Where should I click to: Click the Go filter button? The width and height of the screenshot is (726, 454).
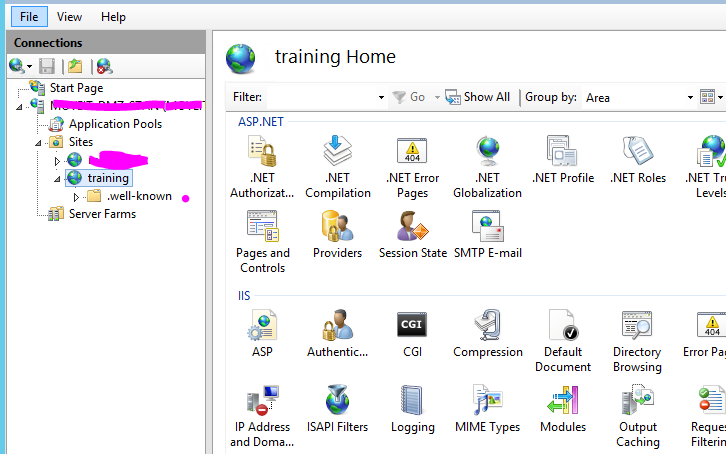coord(409,97)
